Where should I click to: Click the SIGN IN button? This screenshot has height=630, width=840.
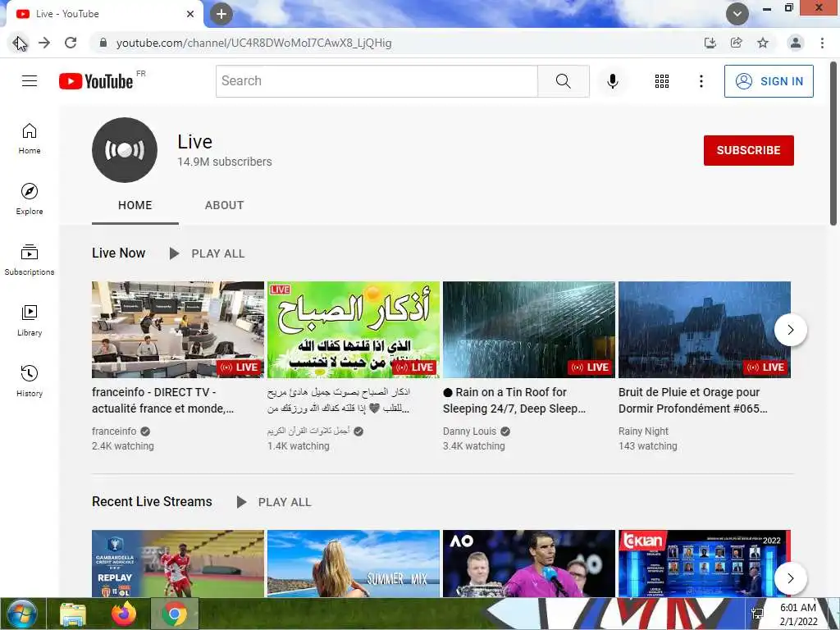769,81
